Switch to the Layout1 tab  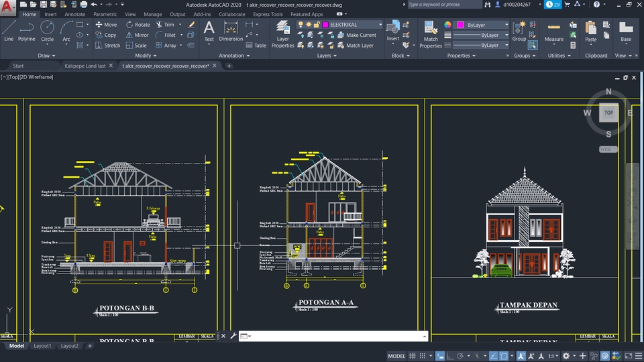point(42,346)
